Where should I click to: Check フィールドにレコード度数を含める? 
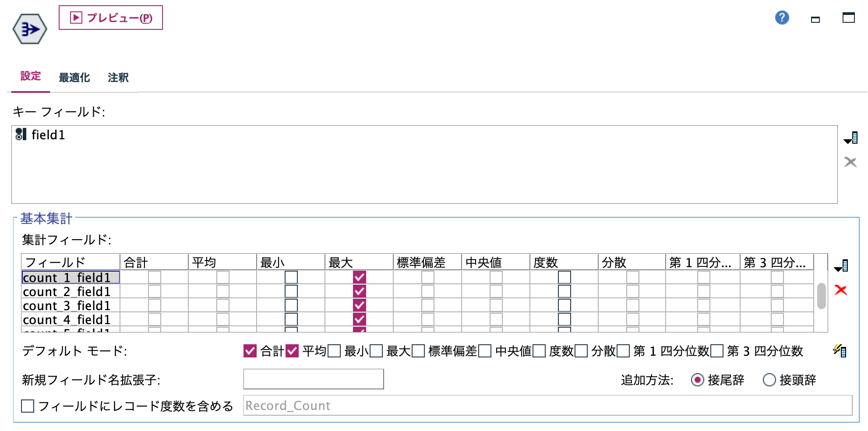pyautogui.click(x=28, y=407)
